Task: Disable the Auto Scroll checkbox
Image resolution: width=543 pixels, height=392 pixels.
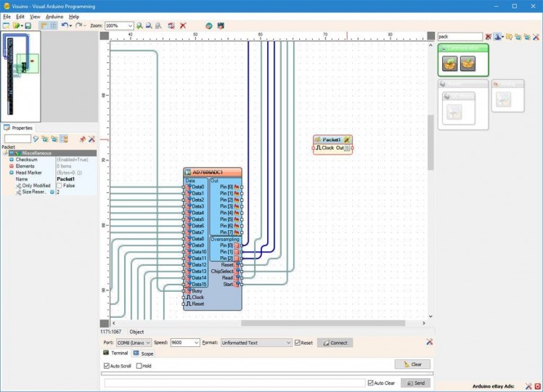Action: point(107,366)
